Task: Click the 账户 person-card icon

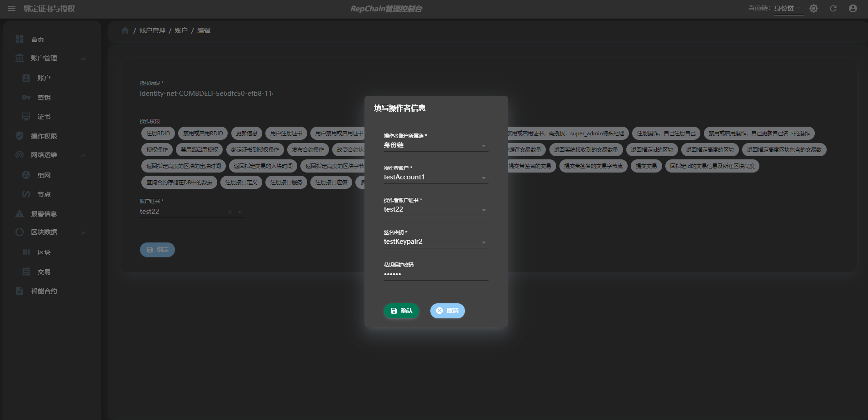Action: click(26, 78)
